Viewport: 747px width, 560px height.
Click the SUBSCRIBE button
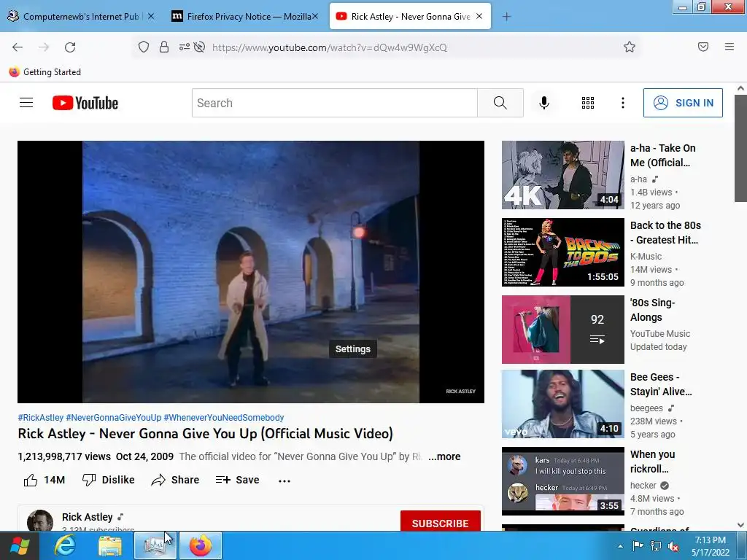point(440,522)
